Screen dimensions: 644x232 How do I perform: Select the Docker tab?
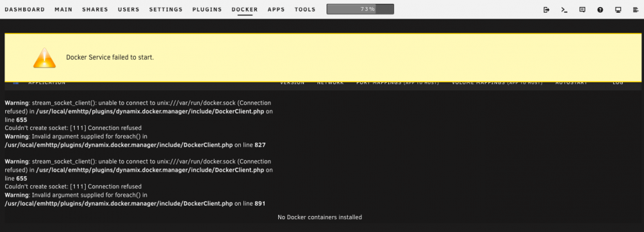245,10
